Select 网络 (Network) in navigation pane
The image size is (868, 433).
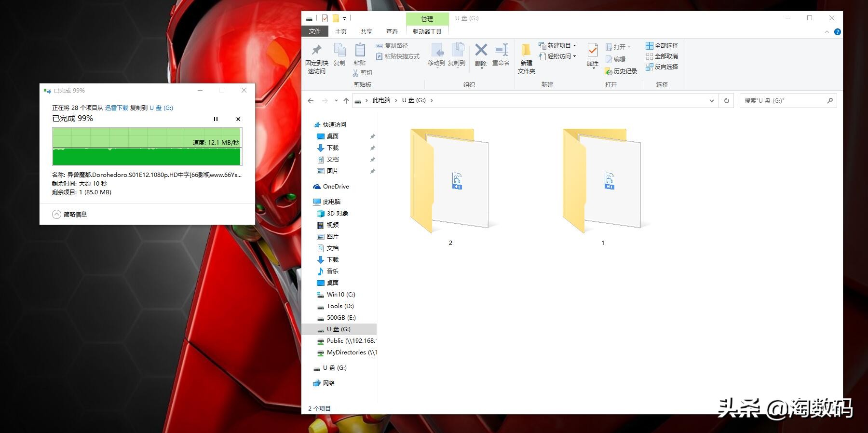click(324, 383)
